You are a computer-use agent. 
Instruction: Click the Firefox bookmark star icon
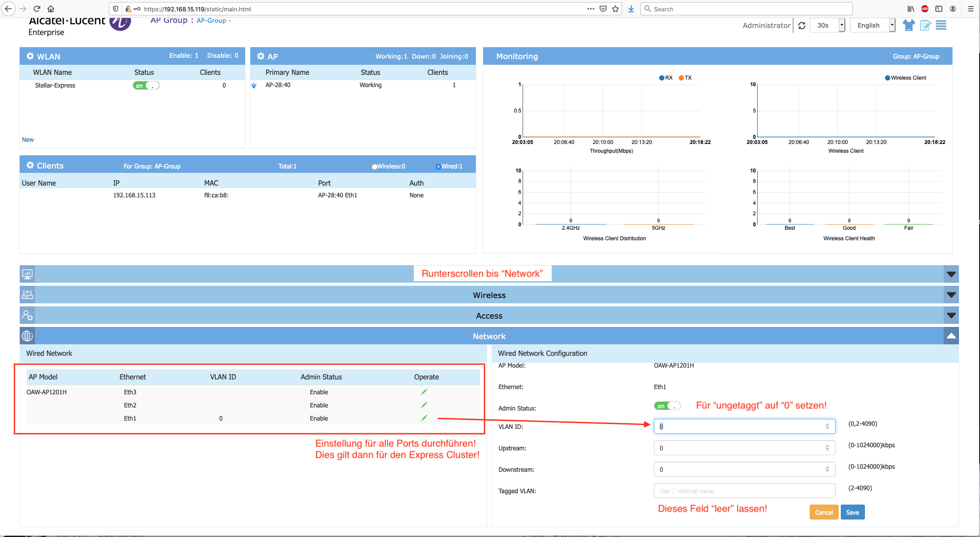click(616, 9)
